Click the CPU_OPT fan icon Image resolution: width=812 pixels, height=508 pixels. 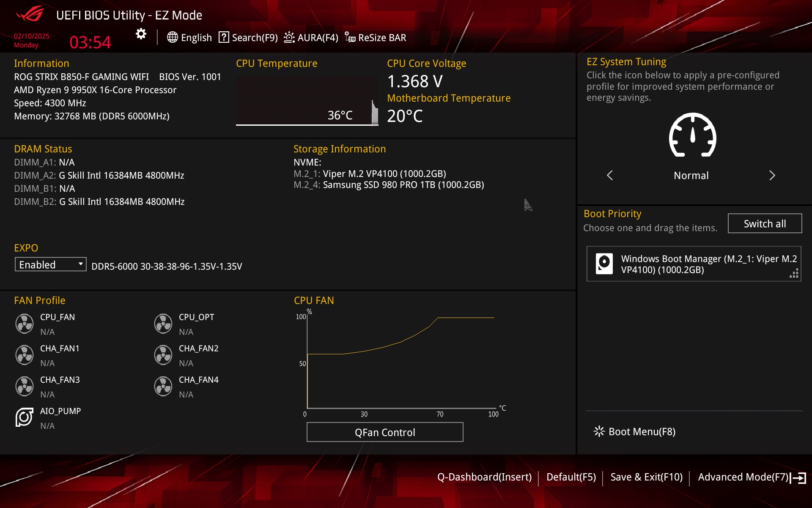click(x=163, y=324)
